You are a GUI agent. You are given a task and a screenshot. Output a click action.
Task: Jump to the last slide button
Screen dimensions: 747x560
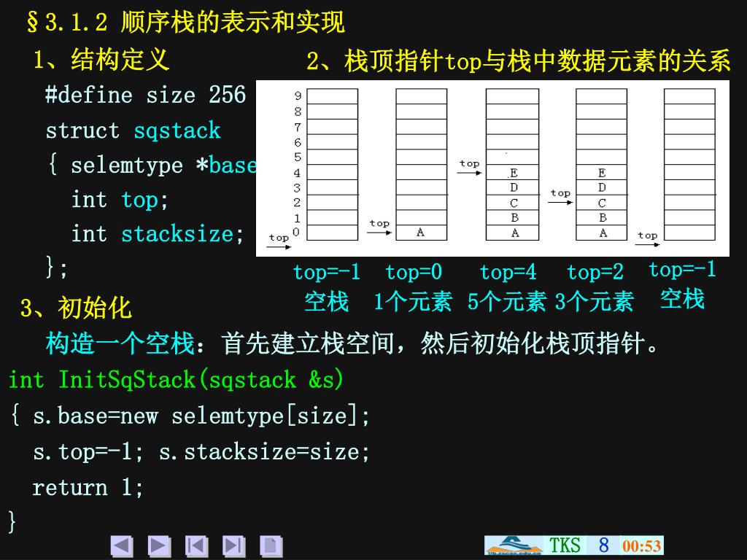(x=234, y=545)
